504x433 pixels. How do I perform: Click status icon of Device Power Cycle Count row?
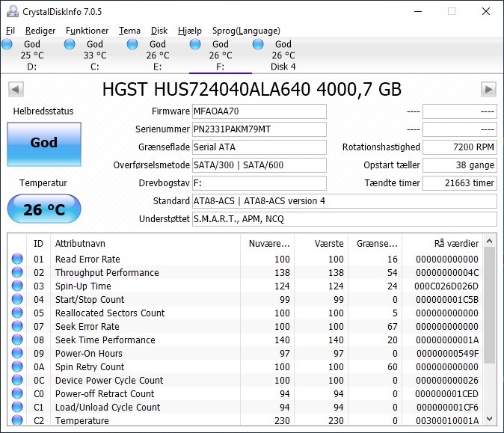(x=17, y=381)
